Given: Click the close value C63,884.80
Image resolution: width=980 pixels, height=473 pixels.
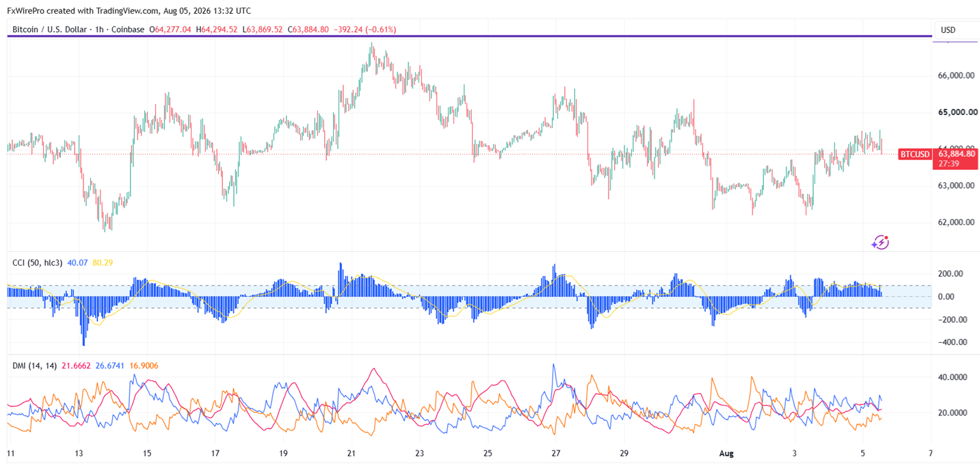Looking at the screenshot, I should click(x=308, y=29).
